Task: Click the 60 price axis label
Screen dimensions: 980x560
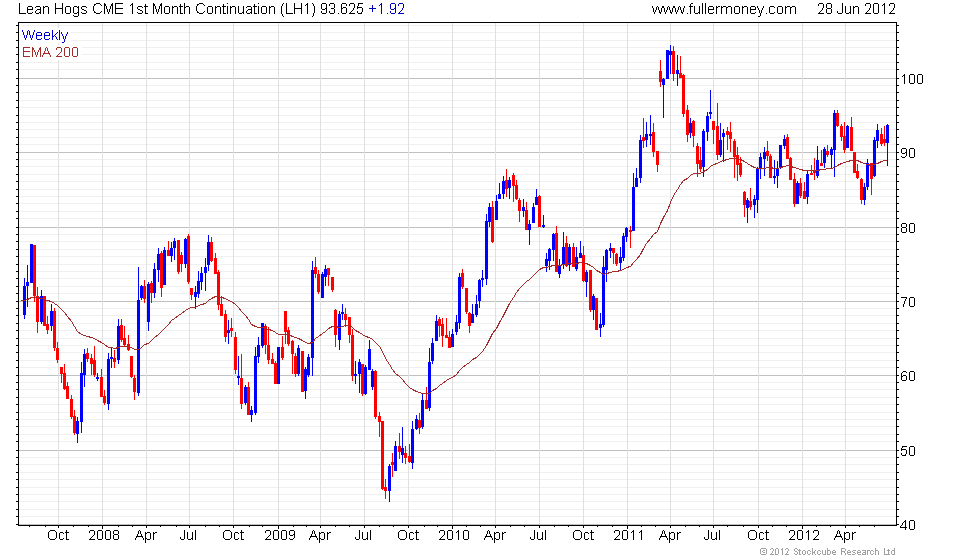Action: point(908,376)
